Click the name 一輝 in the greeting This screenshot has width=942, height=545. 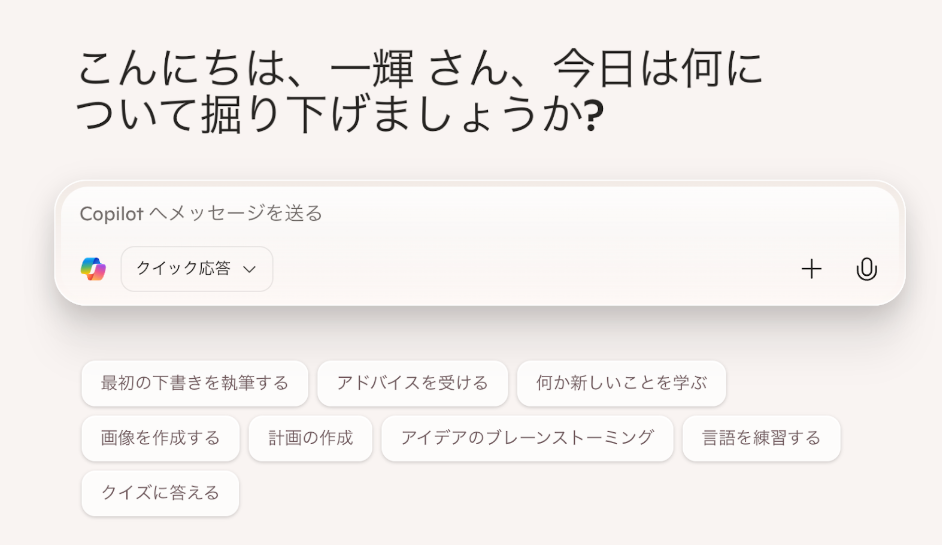[x=372, y=68]
